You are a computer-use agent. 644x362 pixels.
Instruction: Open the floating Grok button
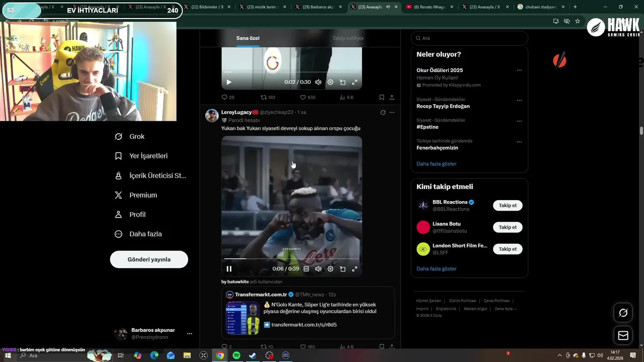pyautogui.click(x=623, y=313)
